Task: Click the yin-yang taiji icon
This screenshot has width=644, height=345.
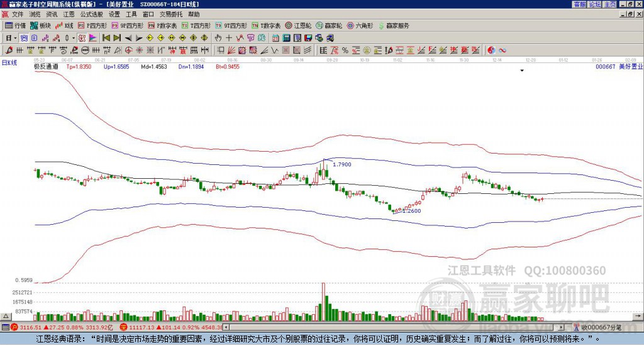Action: click(491, 50)
